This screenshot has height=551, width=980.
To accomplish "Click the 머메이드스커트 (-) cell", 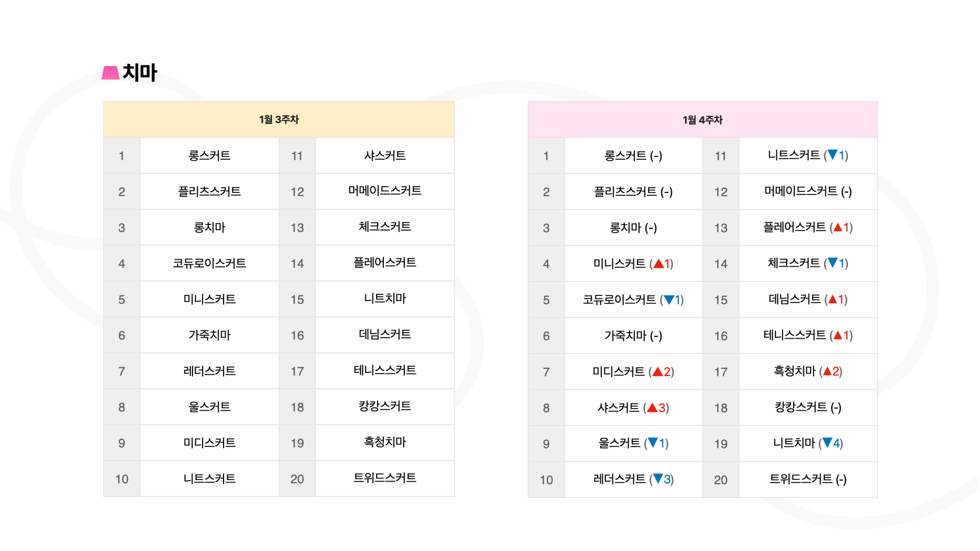I will coord(808,192).
